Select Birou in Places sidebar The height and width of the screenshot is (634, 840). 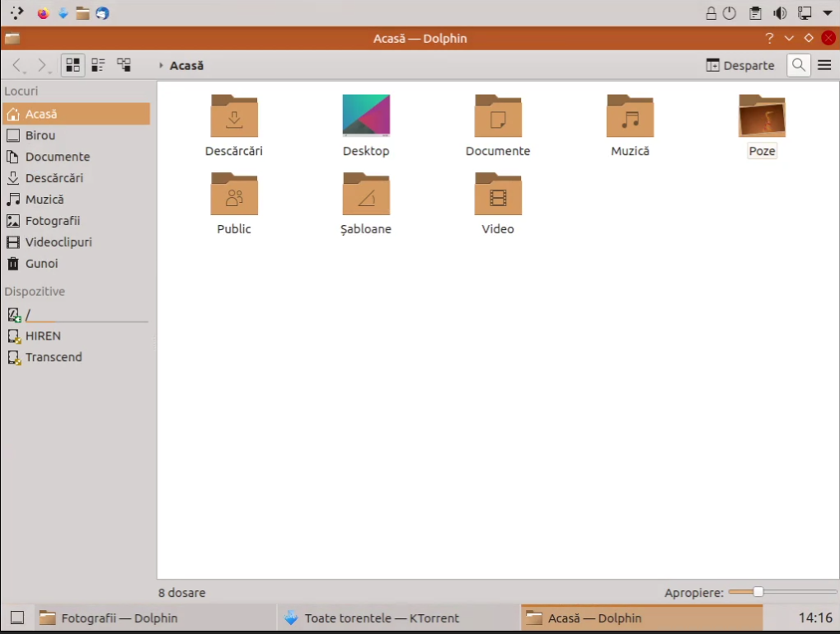tap(77, 135)
